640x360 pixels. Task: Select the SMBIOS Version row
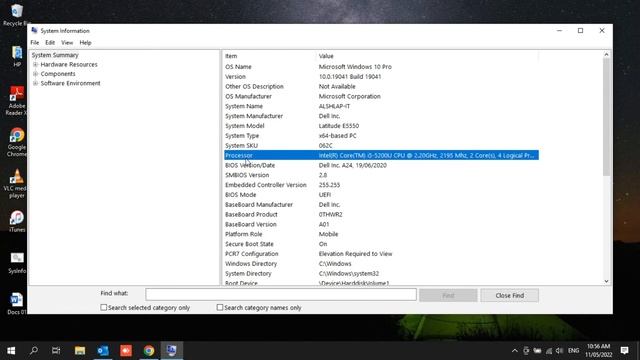click(x=381, y=175)
